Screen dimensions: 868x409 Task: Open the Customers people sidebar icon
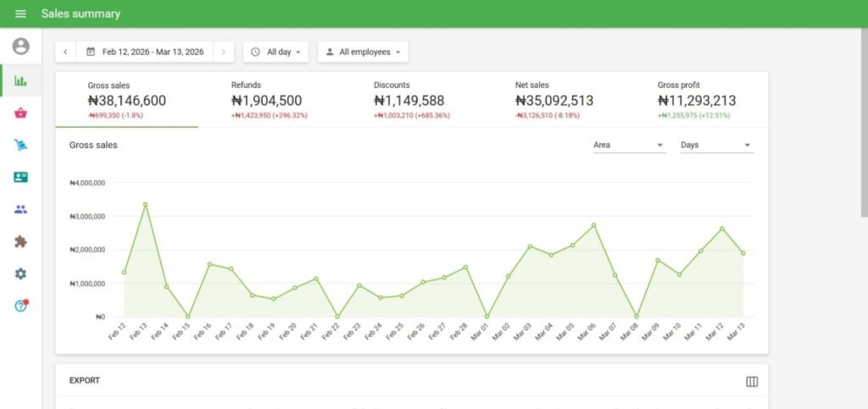pos(20,209)
